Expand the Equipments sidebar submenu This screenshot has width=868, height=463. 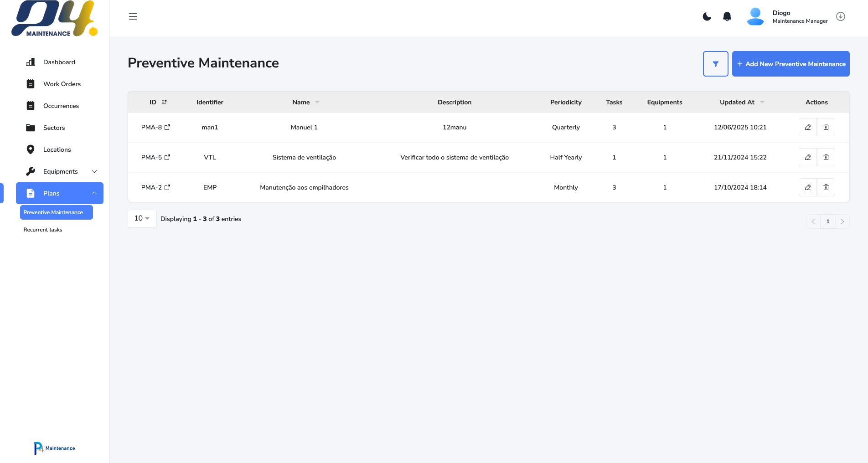coord(94,171)
